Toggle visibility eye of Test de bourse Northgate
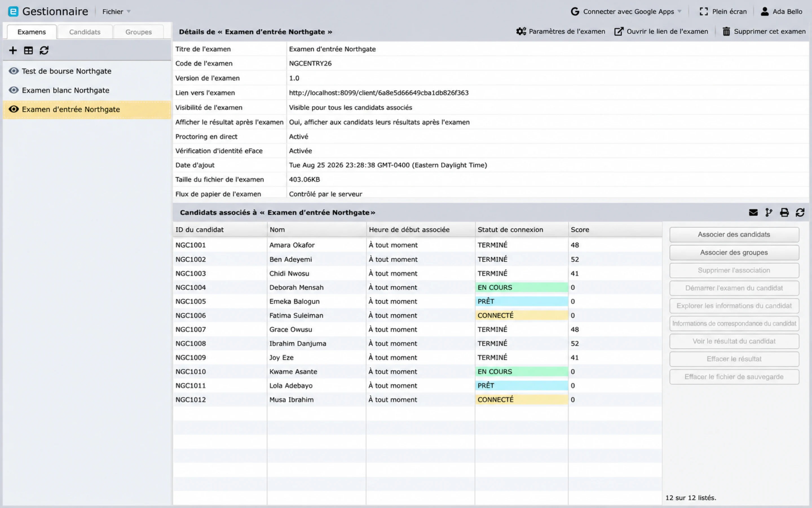The image size is (812, 508). pyautogui.click(x=14, y=71)
